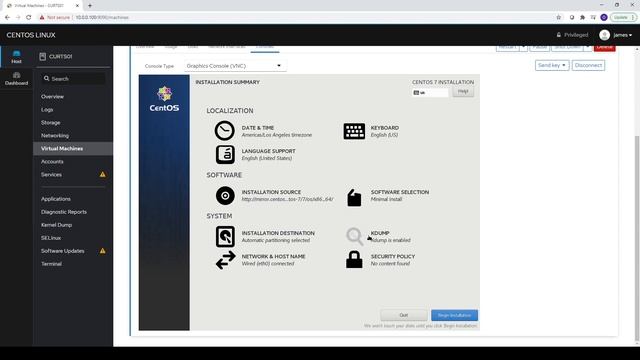The image size is (640, 360).
Task: Open a new browser tab with plus
Action: [90, 5]
